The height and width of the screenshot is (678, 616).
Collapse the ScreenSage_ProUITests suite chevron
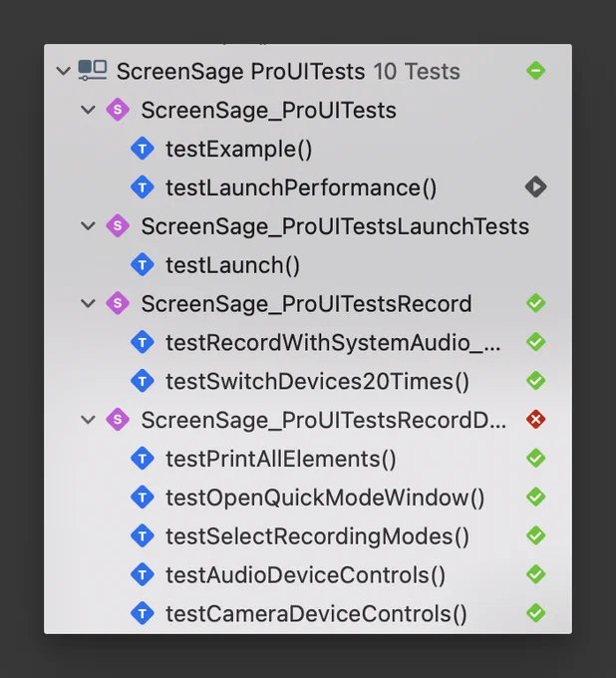click(x=88, y=110)
